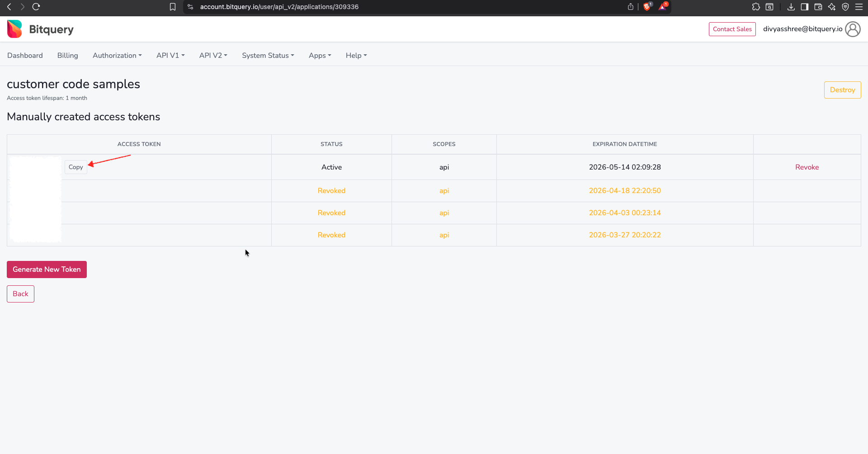Click the address bar URL

coord(279,7)
